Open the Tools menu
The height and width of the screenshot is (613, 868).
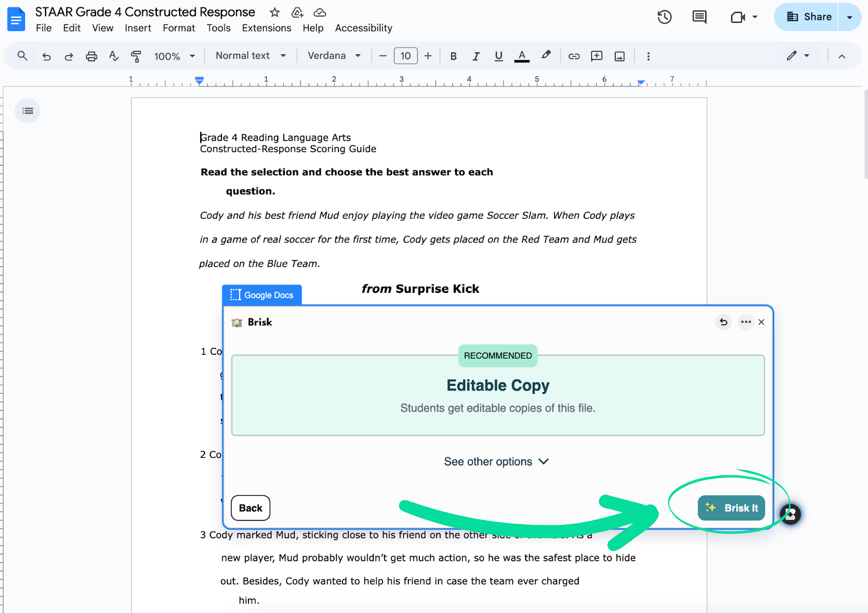tap(219, 28)
